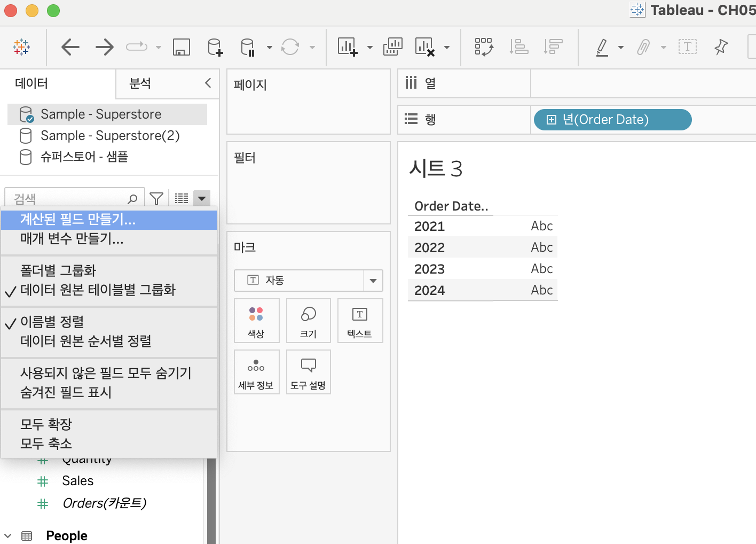Click the sort ascending icon
This screenshot has width=756, height=544.
click(519, 47)
